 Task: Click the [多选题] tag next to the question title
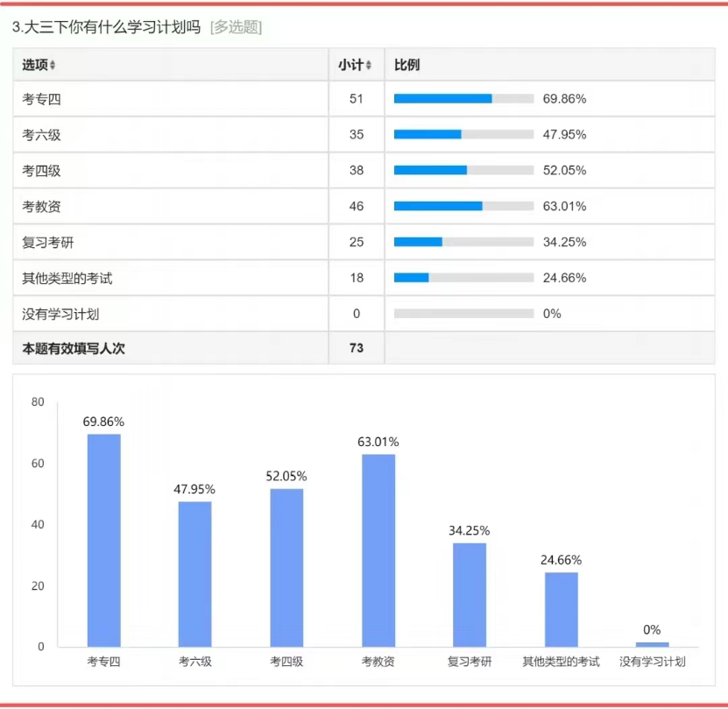[x=236, y=27]
